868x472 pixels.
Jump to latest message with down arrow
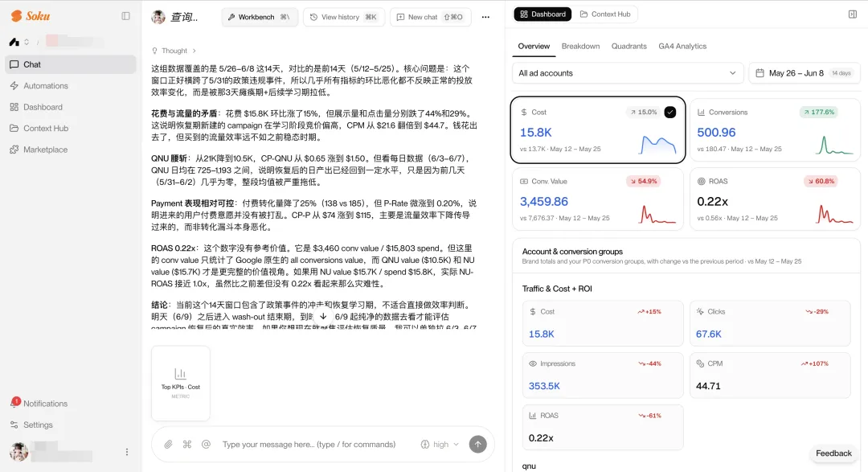[x=323, y=316]
